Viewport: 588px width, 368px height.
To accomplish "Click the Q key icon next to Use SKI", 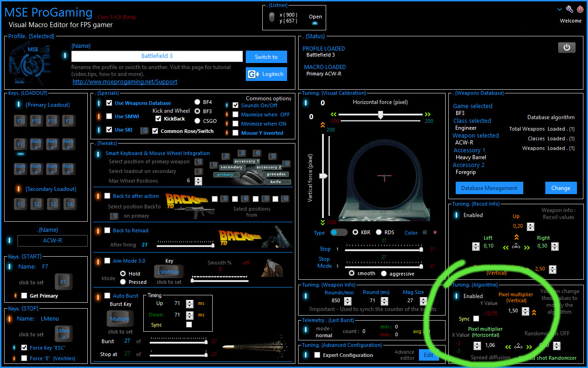I will [x=144, y=131].
